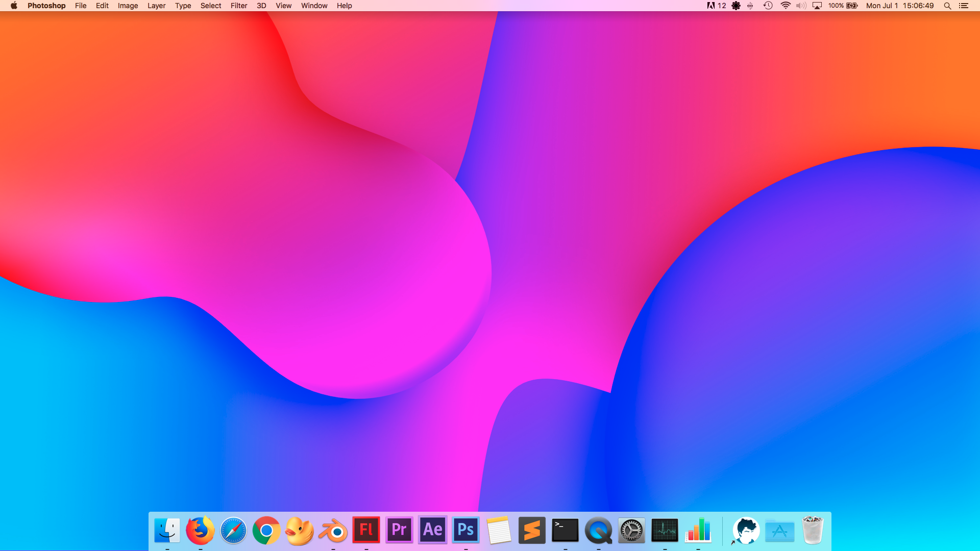The height and width of the screenshot is (551, 980).
Task: Open System Preferences gear icon
Action: click(631, 531)
